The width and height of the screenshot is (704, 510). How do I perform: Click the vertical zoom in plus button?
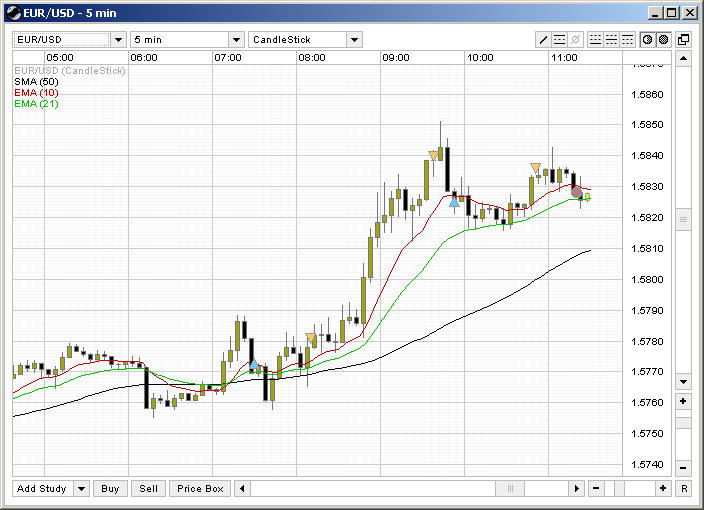683,401
